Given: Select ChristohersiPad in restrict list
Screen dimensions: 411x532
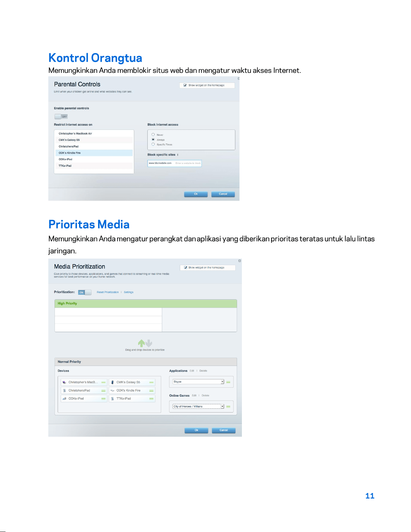Looking at the screenshot, I should coord(94,146).
